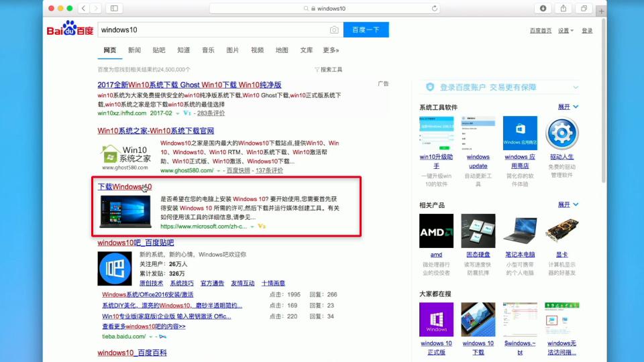Click the Win10系统之家 house logo

(x=125, y=156)
